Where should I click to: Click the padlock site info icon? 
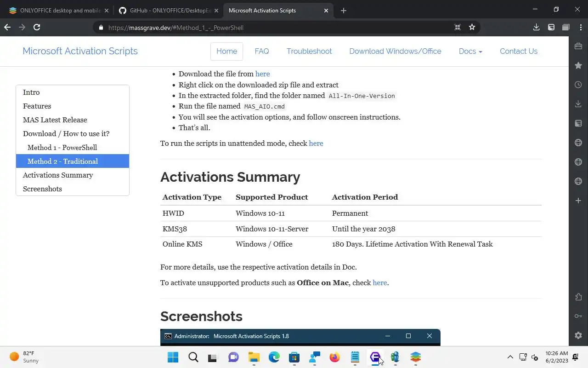[101, 28]
